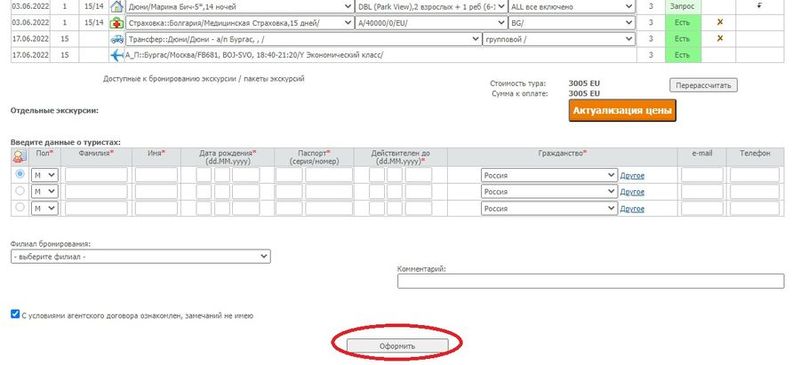Click the Оформить button
The height and width of the screenshot is (365, 800).
pos(397,346)
